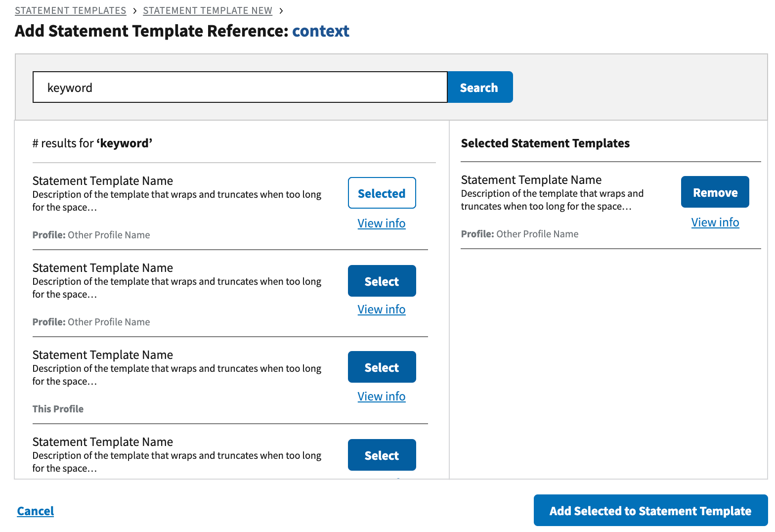This screenshot has height=532, width=775.
Task: Click the This Profile result's template name
Action: [x=103, y=355]
